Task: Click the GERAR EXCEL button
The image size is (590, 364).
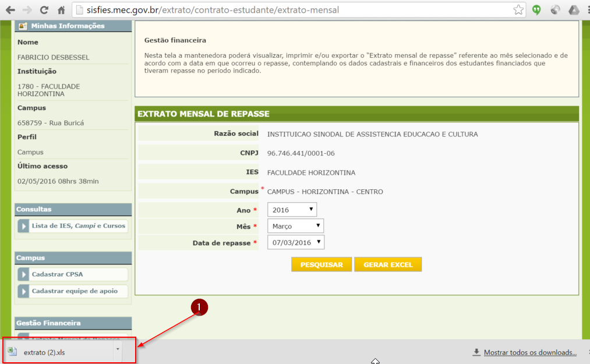Action: 387,264
